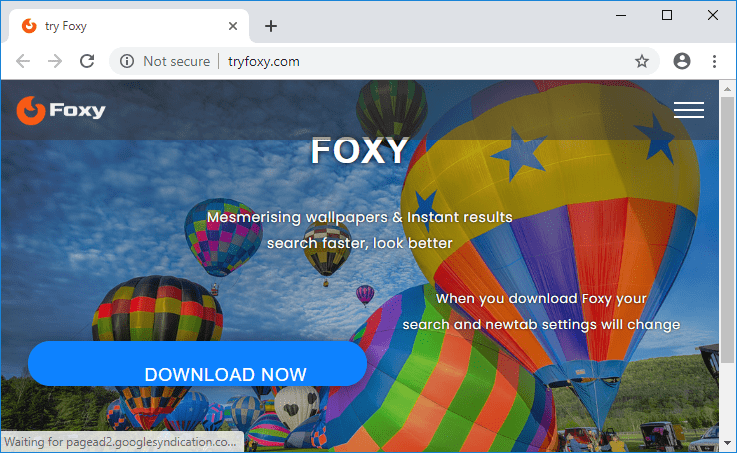Click 'When you download Foxy your' text

[541, 298]
